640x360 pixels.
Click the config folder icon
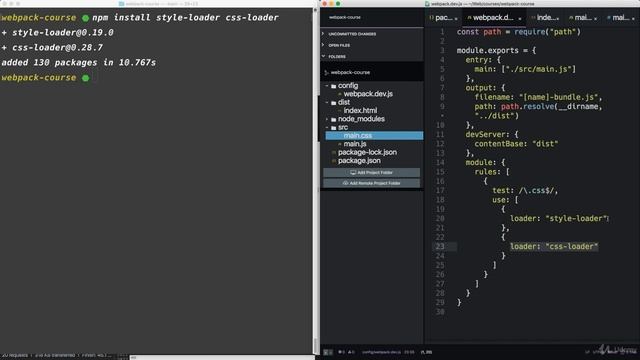(333, 86)
